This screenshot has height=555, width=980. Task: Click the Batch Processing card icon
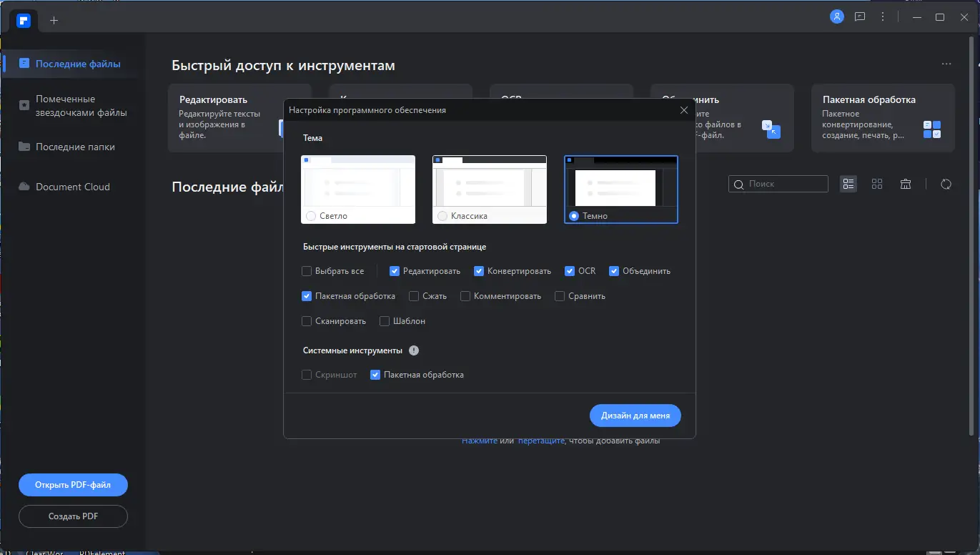point(932,129)
